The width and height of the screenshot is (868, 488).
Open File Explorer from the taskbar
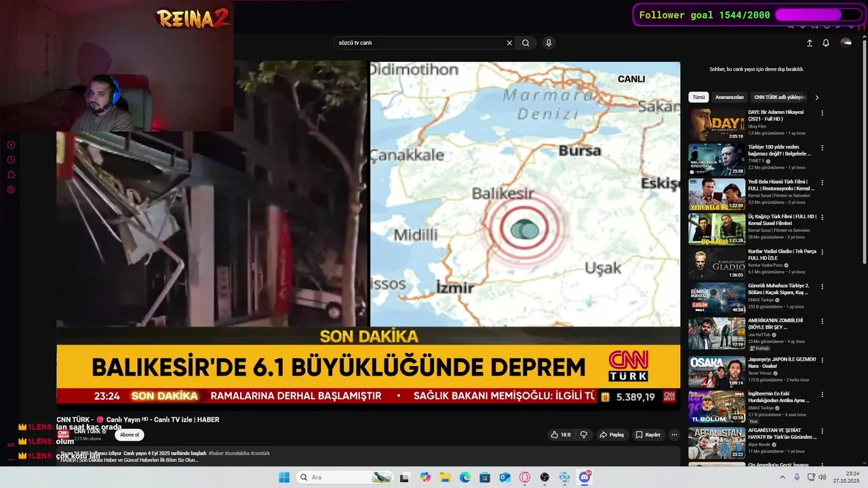click(x=445, y=477)
